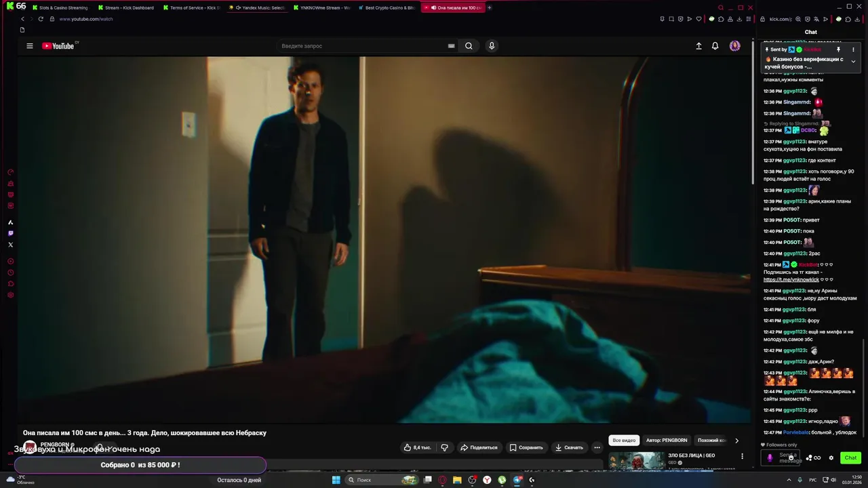Click the YouTube upload/create icon
Viewport: 868px width, 488px height.
pyautogui.click(x=698, y=46)
